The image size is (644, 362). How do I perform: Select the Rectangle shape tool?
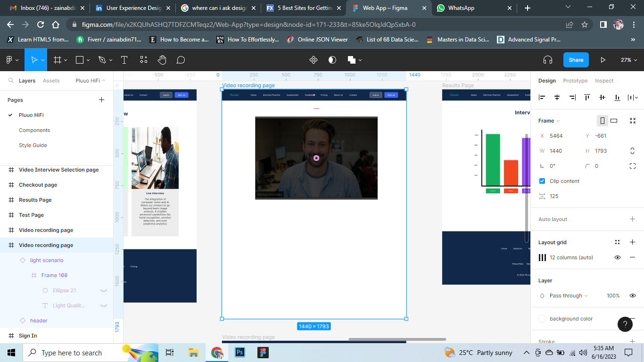pos(80,60)
